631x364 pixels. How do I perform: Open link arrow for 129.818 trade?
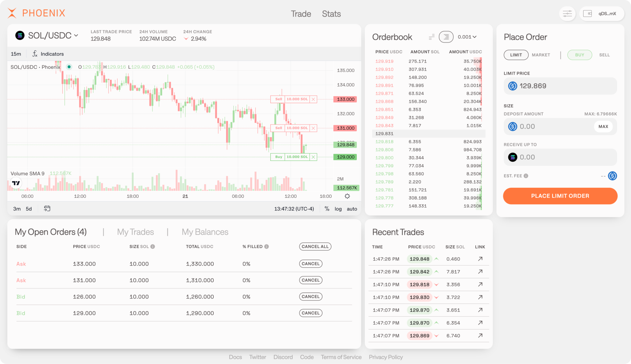click(x=480, y=284)
